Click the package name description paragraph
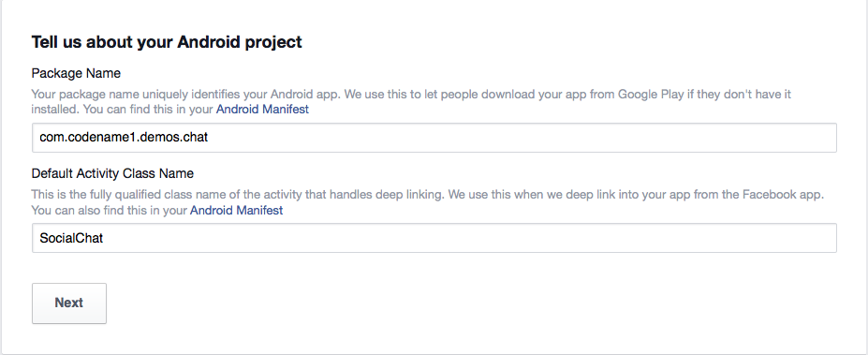This screenshot has width=868, height=355. click(411, 102)
